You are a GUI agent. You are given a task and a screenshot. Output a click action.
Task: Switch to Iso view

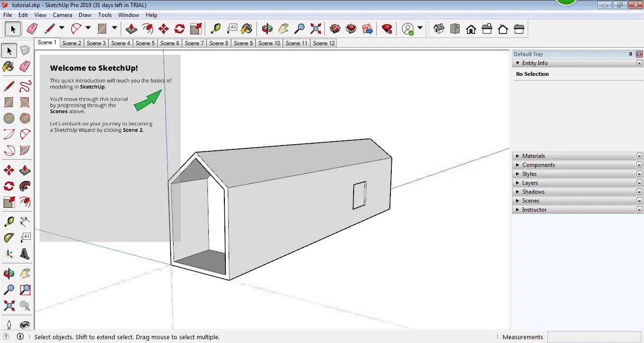[439, 29]
